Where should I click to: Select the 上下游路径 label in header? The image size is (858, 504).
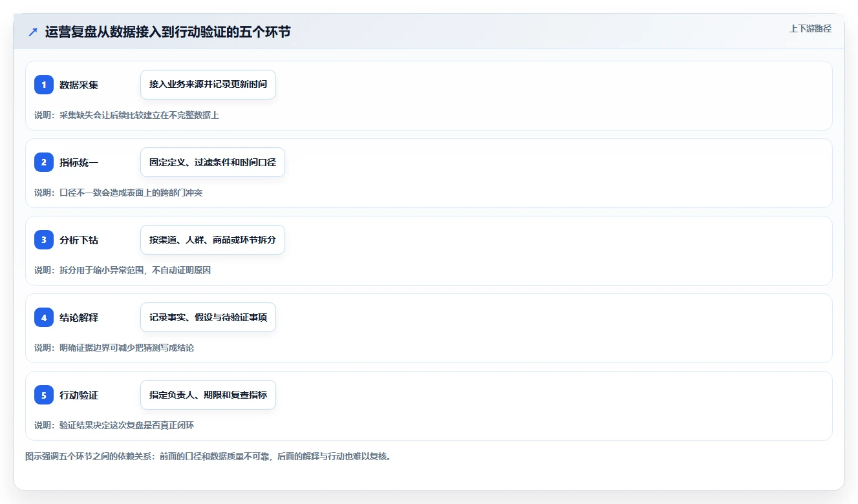pos(810,28)
